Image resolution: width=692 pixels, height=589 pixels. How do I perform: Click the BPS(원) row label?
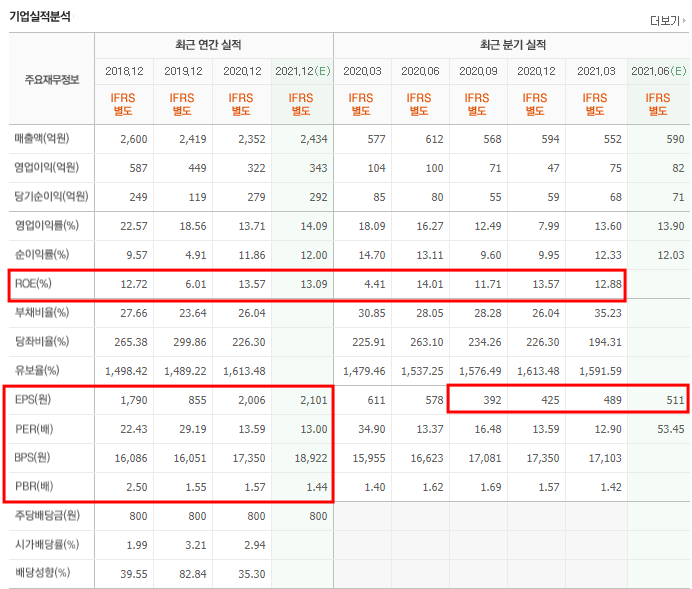pyautogui.click(x=32, y=458)
